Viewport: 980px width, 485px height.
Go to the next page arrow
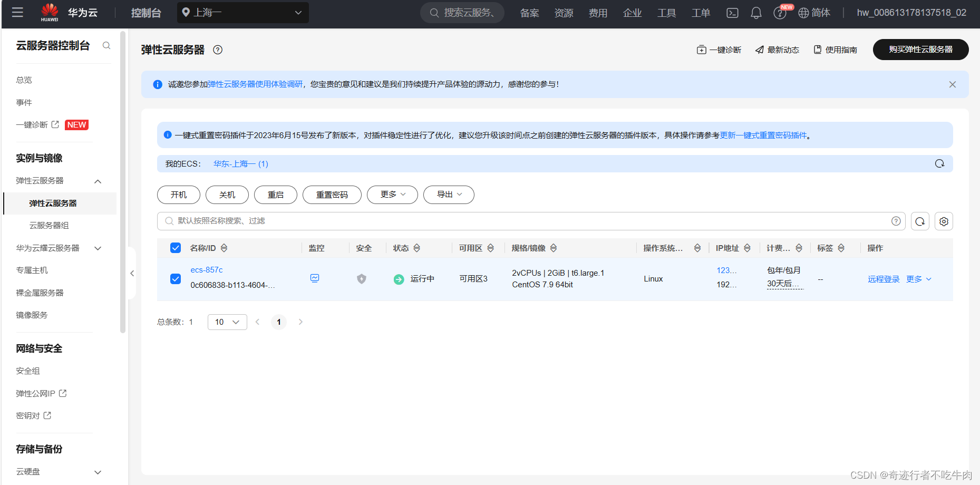click(x=300, y=322)
